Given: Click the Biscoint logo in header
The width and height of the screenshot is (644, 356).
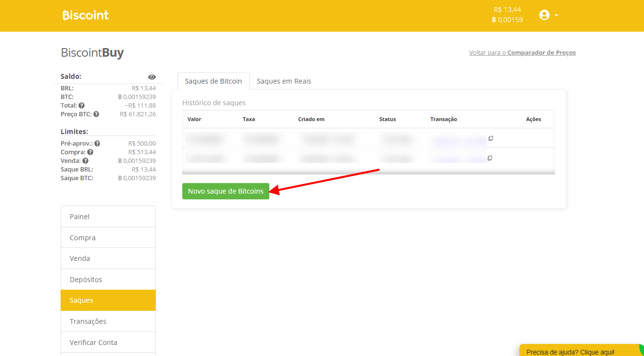Looking at the screenshot, I should (x=86, y=15).
